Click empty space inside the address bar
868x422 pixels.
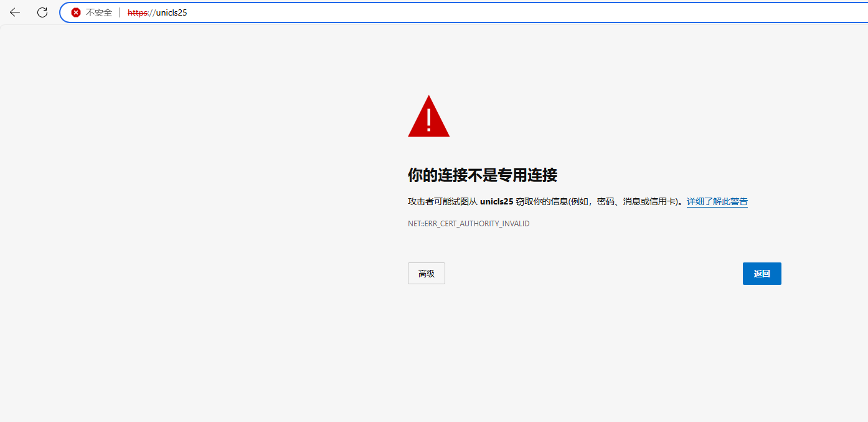498,12
